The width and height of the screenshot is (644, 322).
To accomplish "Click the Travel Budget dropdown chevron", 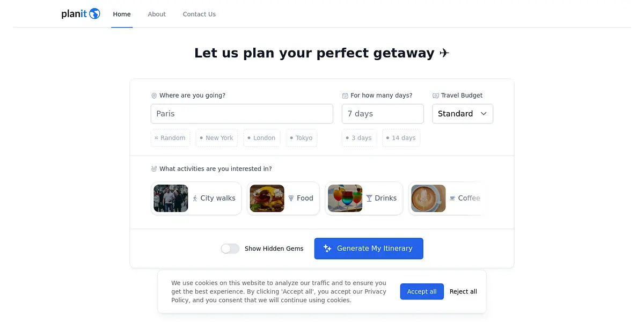I will (484, 114).
